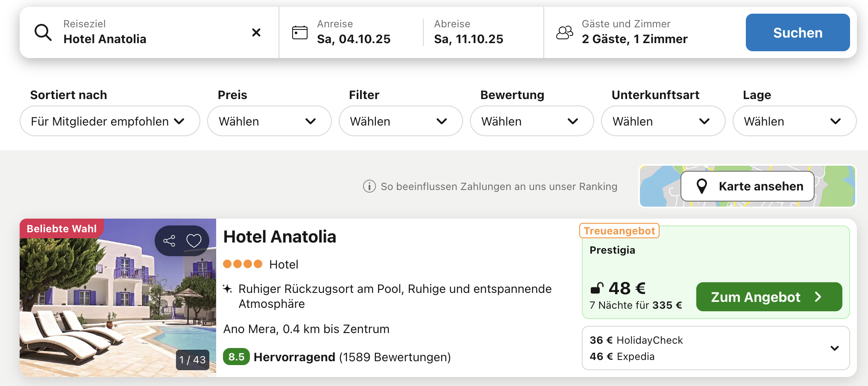Click the guests and rooms icon
The height and width of the screenshot is (386, 868).
564,32
